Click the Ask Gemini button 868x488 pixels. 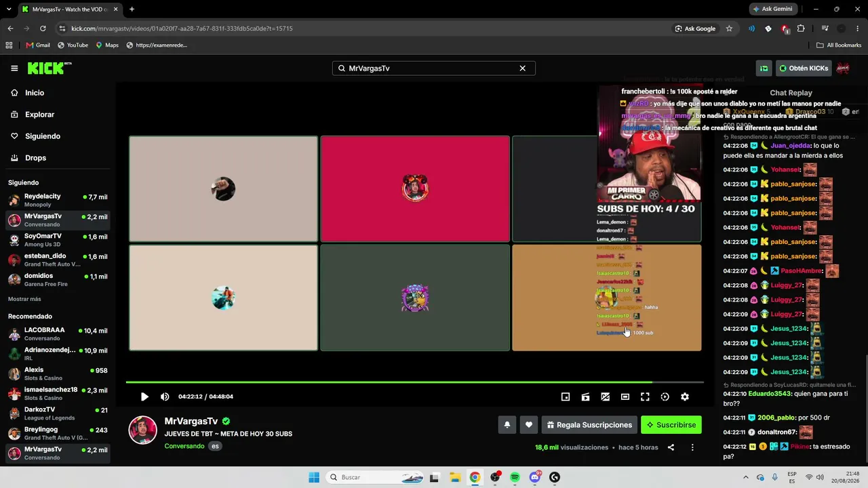click(772, 9)
